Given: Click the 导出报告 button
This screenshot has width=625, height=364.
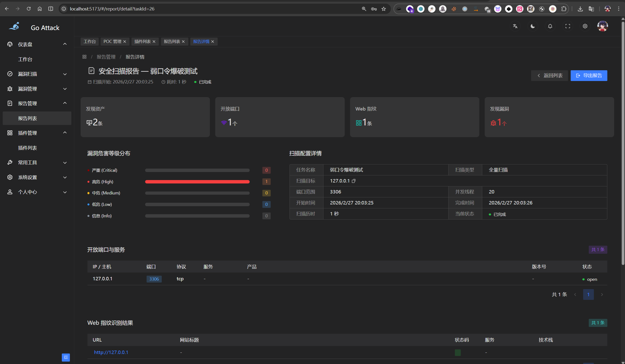Looking at the screenshot, I should (x=589, y=76).
